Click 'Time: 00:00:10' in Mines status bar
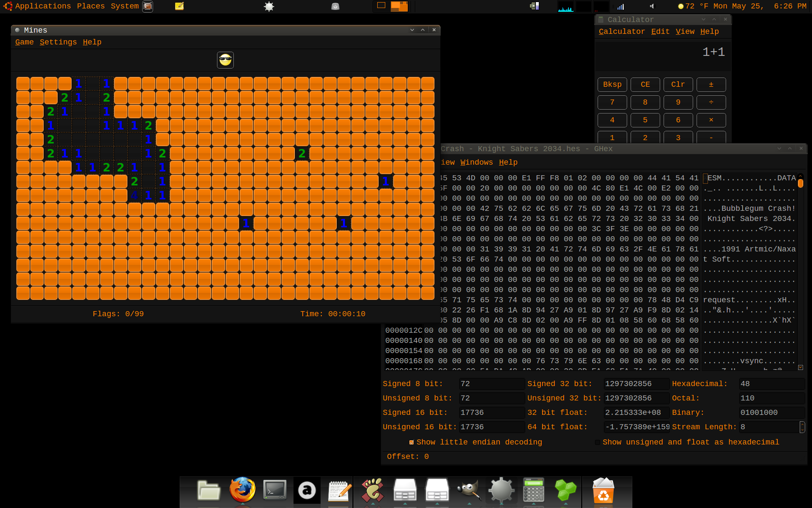Screen dimensions: 812x508 tap(333, 314)
